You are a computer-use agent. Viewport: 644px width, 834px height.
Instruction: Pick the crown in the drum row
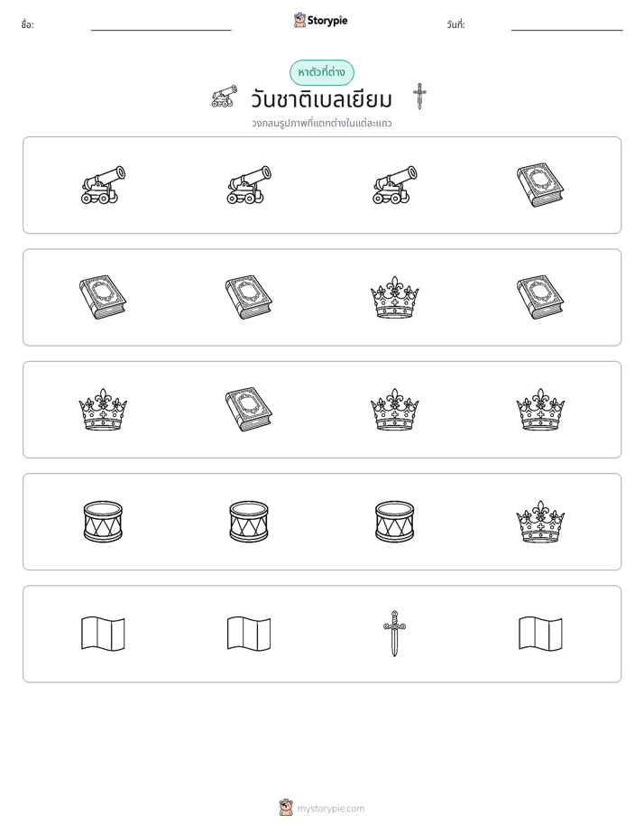540,522
